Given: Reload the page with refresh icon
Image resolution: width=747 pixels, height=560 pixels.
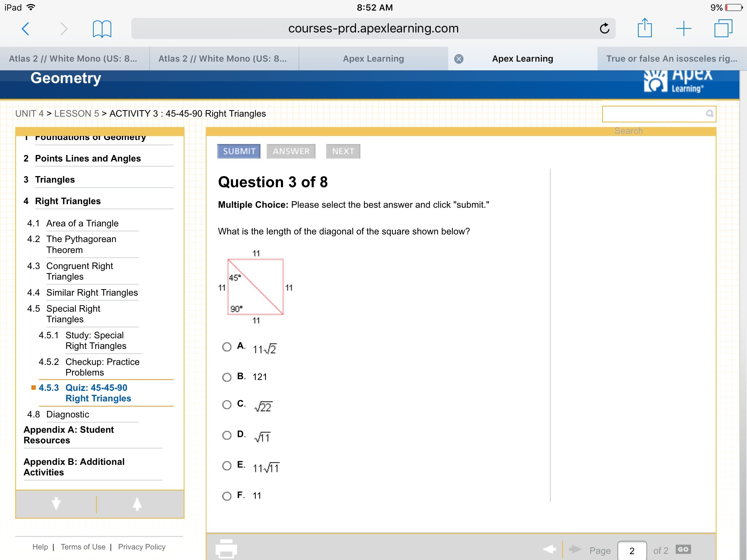Looking at the screenshot, I should (x=604, y=28).
